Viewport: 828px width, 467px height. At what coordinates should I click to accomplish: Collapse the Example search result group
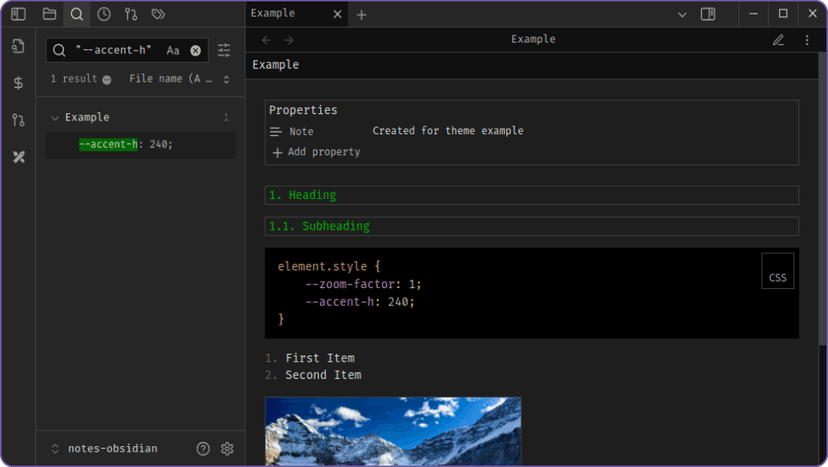pos(55,118)
